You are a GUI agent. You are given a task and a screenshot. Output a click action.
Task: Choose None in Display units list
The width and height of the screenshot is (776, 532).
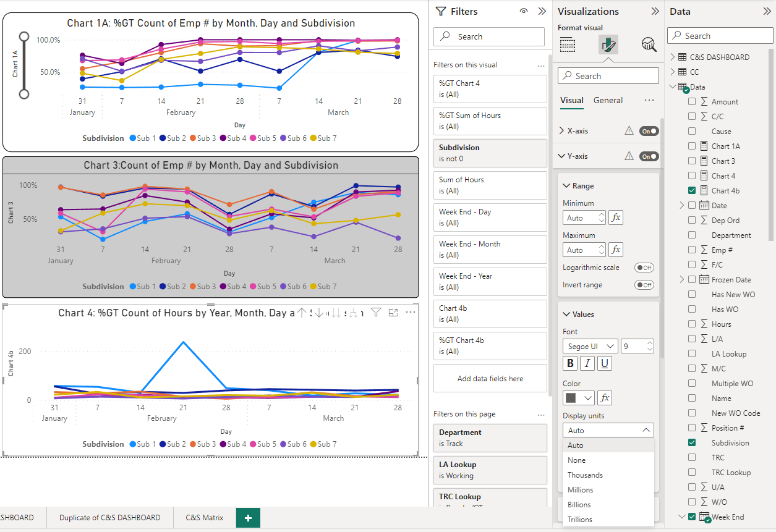tap(608, 460)
